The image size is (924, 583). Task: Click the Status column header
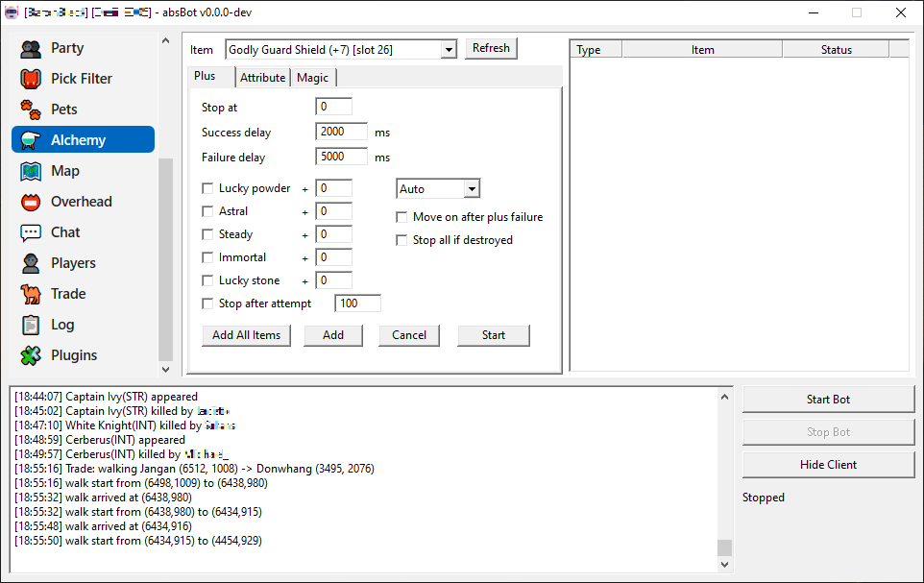pyautogui.click(x=837, y=50)
